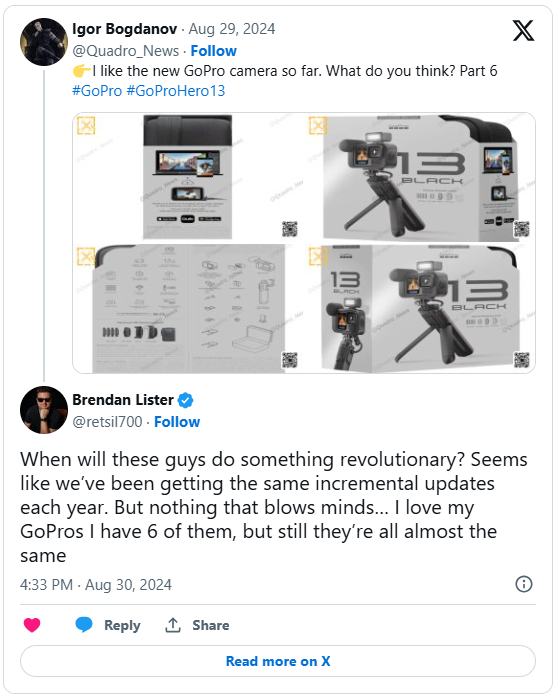
Task: Open the tweet info circle icon
Action: [x=524, y=584]
